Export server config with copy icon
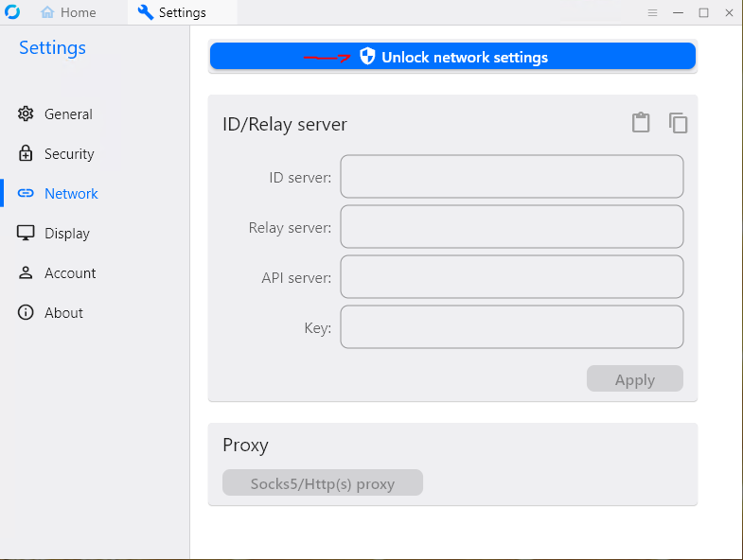Screen dimensions: 743x560 678,123
